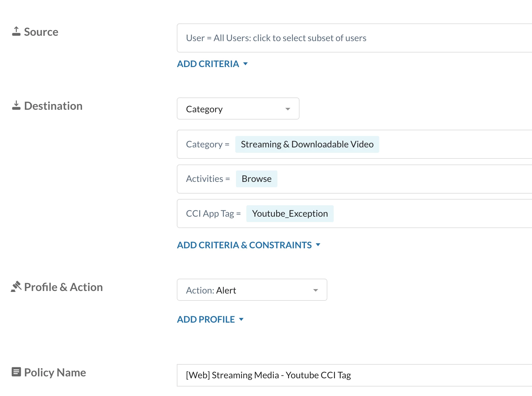Click the Source upload icon
The width and height of the screenshot is (532, 396).
pyautogui.click(x=16, y=31)
